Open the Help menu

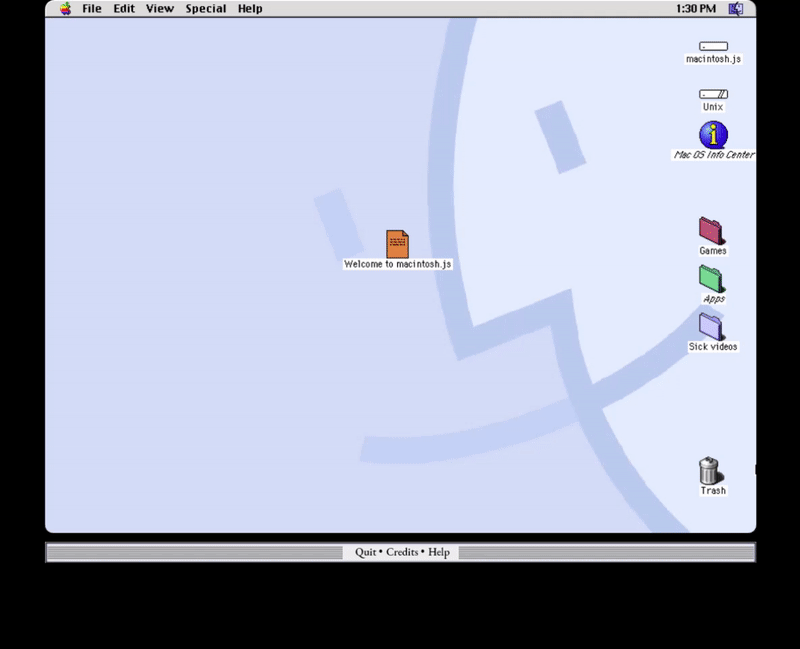tap(249, 8)
